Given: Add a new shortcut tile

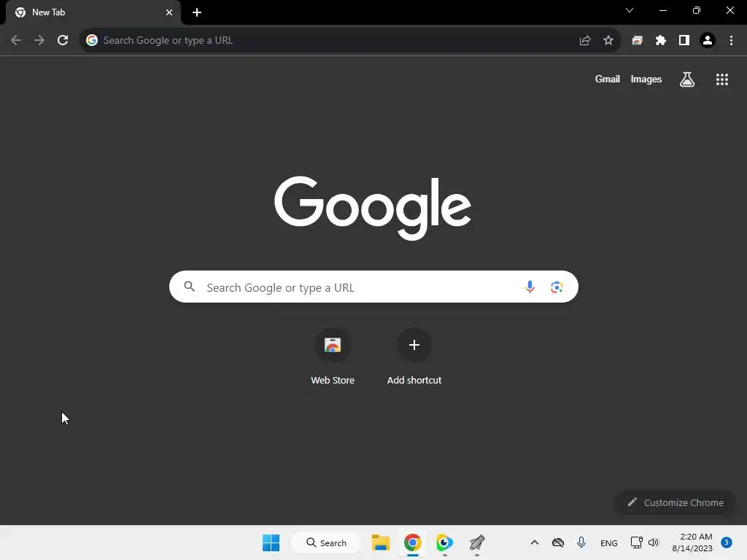Looking at the screenshot, I should 414,357.
